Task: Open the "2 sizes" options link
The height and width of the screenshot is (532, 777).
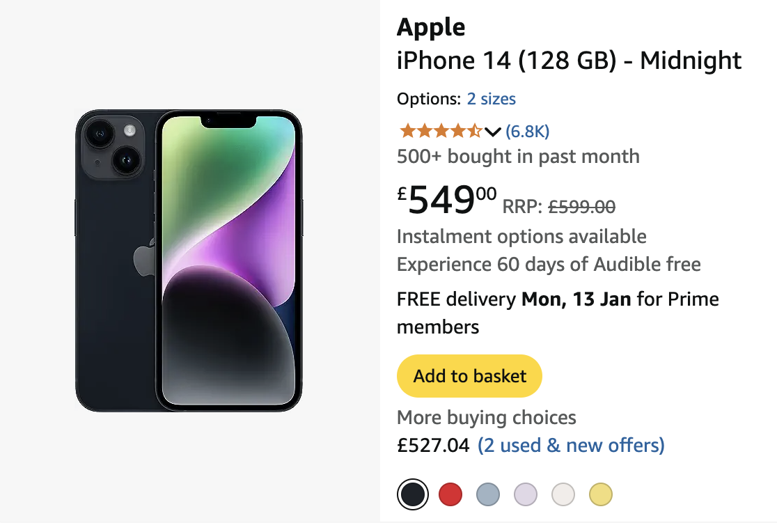Action: (x=491, y=99)
